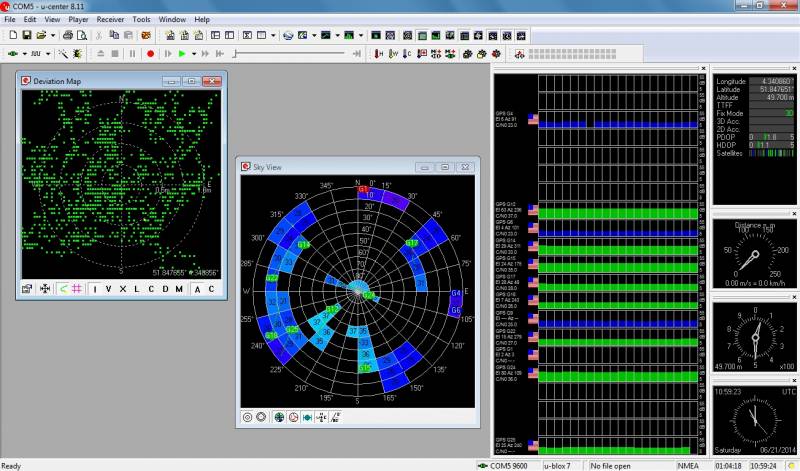The height and width of the screenshot is (471, 800).
Task: Click the debug messages bug icon
Action: pos(77,54)
